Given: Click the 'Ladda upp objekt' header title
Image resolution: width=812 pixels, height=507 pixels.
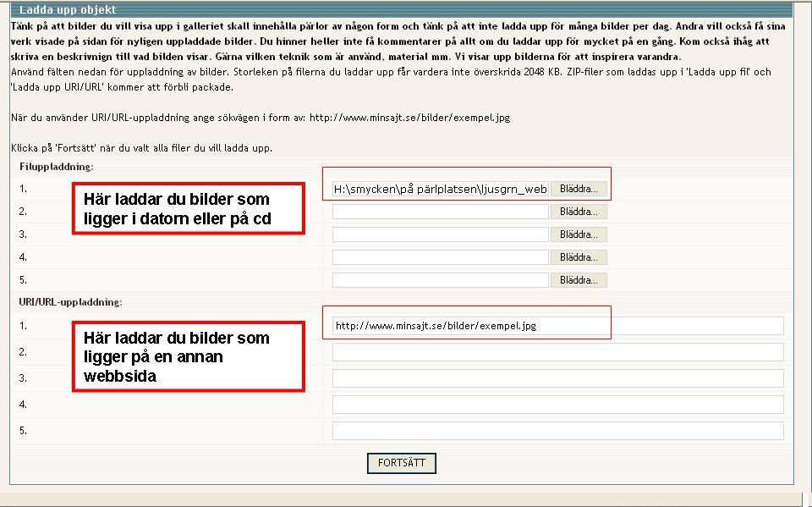Looking at the screenshot, I should [68, 10].
